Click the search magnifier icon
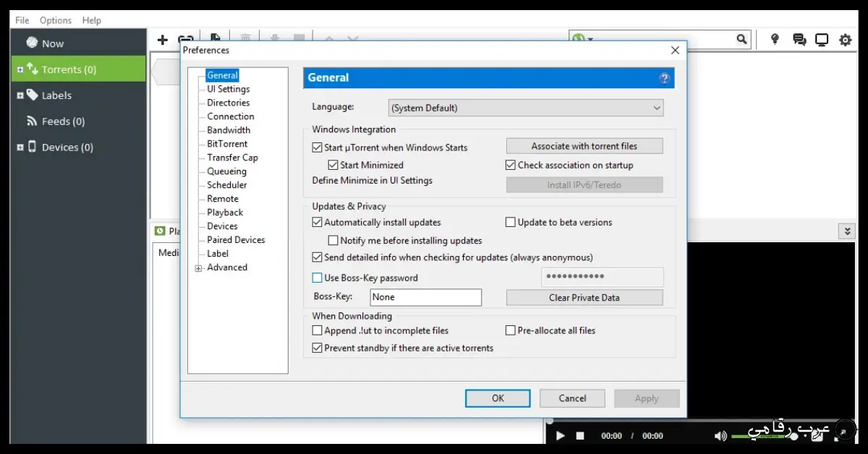The height and width of the screenshot is (454, 868). 741,39
